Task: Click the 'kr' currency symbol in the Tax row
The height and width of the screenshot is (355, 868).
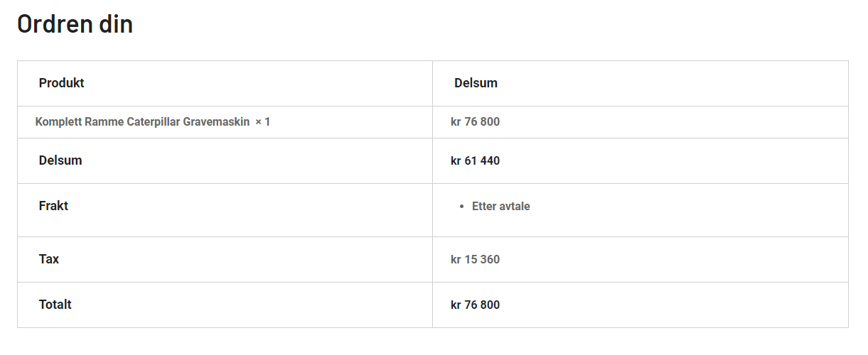Action: [x=456, y=260]
